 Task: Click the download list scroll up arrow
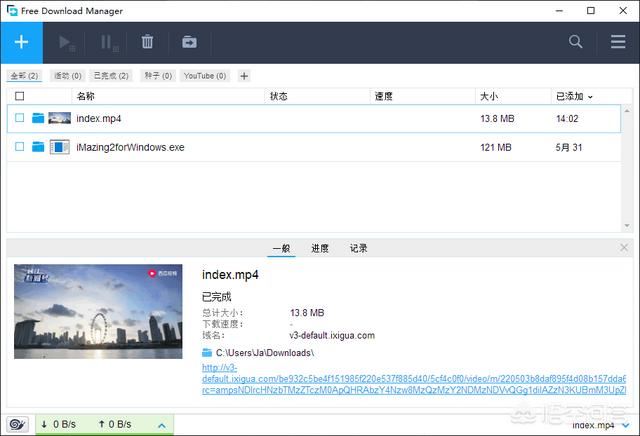coord(627,111)
